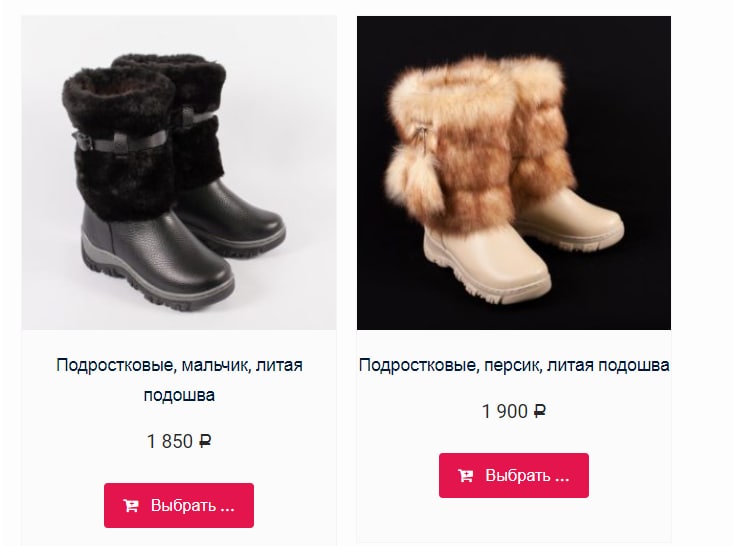
Task: Click the ruble symbol after 1 850
Action: (205, 441)
